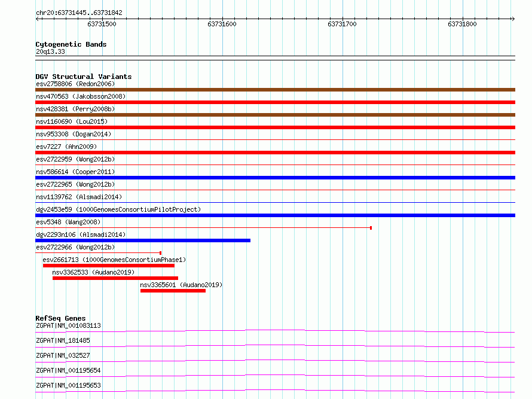The width and height of the screenshot is (532, 399).
Task: Click the right arrow at ruler end
Action: 513,19
